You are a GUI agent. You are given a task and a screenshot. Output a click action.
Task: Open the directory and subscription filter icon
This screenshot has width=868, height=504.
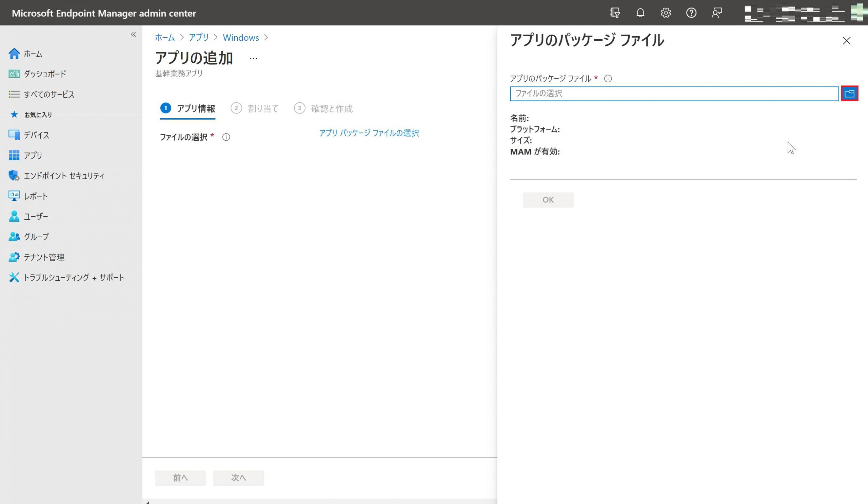tap(615, 13)
